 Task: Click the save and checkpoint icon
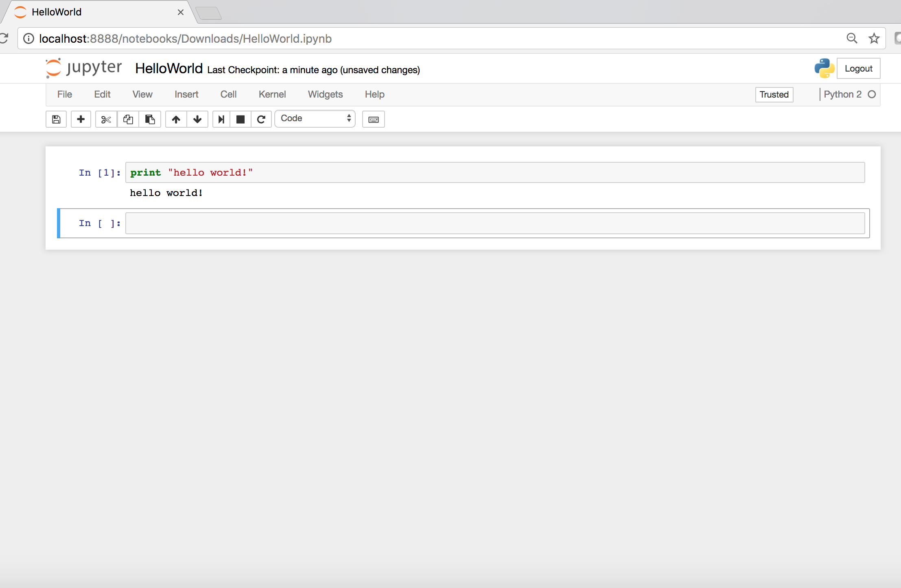[x=56, y=119]
